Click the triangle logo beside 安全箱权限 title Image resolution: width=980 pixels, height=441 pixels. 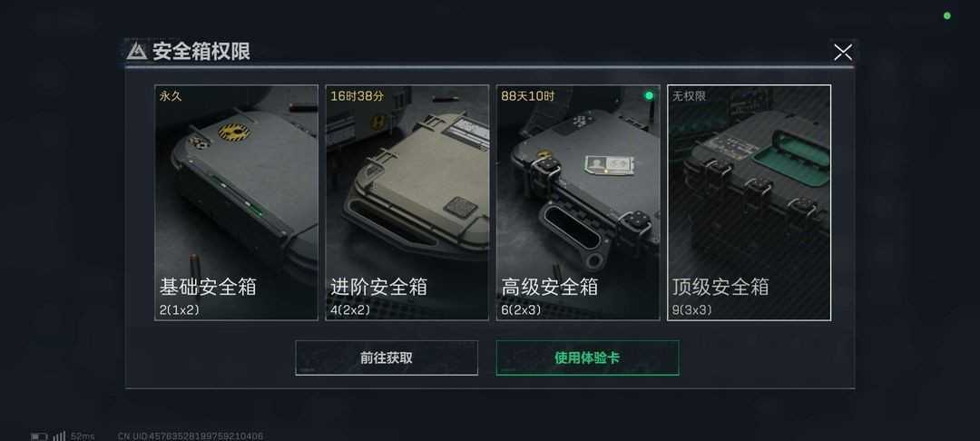[137, 51]
